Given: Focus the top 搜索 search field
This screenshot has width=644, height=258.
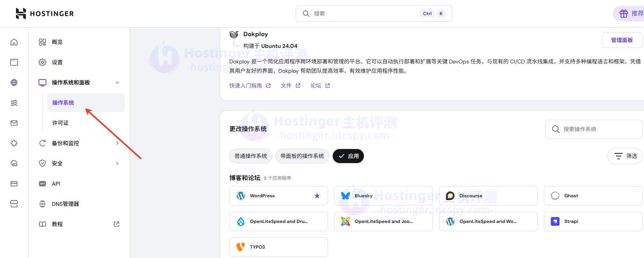Looking at the screenshot, I should (x=374, y=14).
